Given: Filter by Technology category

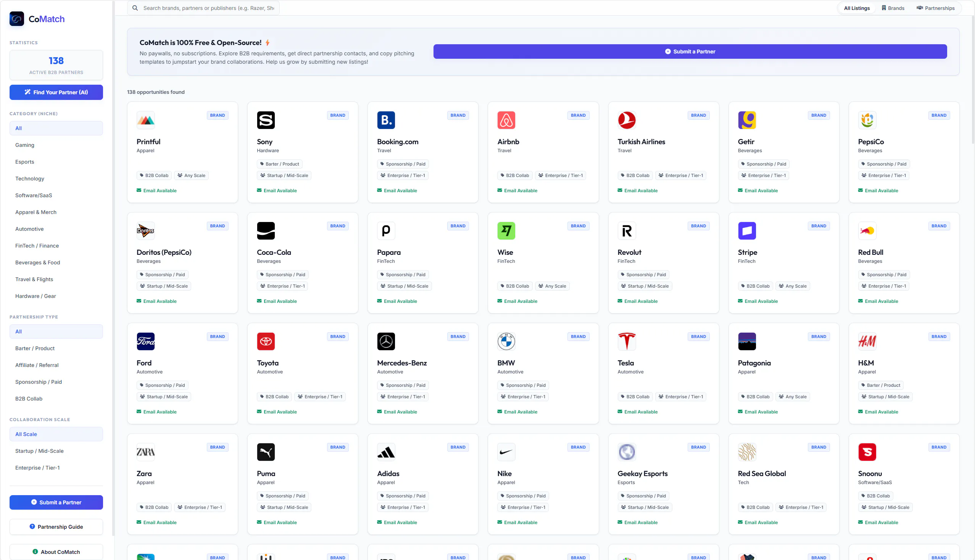Looking at the screenshot, I should point(56,179).
